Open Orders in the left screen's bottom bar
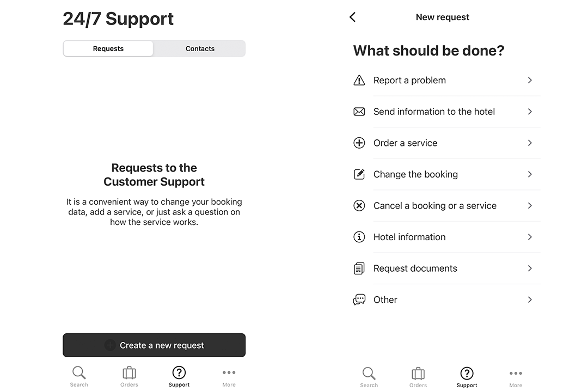This screenshot has height=391, width=588. (x=129, y=377)
